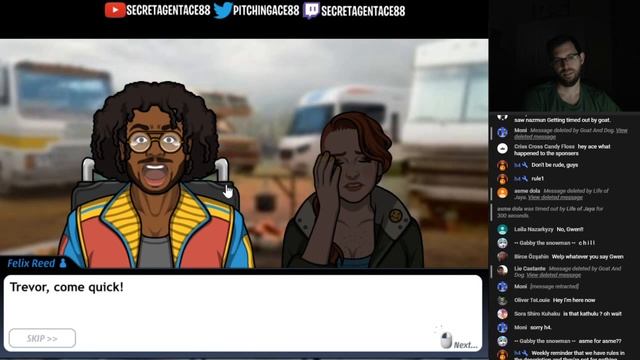Image resolution: width=640 pixels, height=360 pixels.
Task: Click the moderator wrench badge beside "rule1"
Action: [524, 178]
